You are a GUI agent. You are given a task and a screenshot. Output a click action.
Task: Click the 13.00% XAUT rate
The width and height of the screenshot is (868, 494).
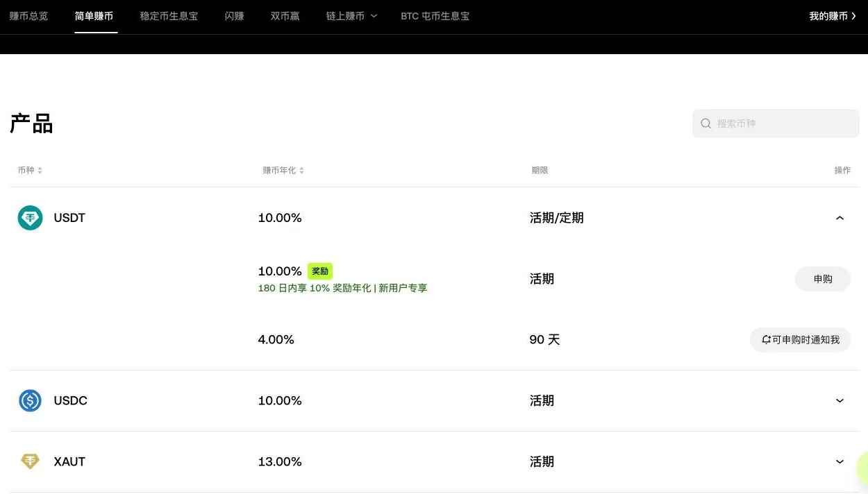tap(280, 462)
